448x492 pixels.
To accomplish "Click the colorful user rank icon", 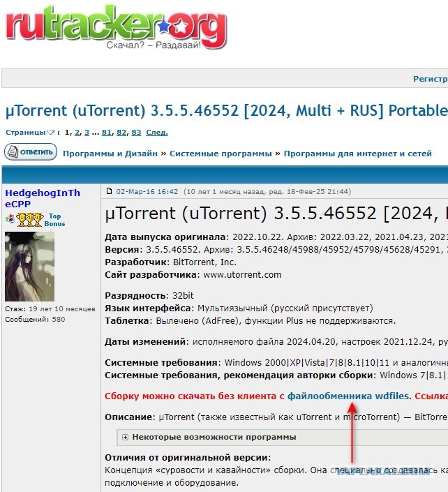I will (x=10, y=218).
